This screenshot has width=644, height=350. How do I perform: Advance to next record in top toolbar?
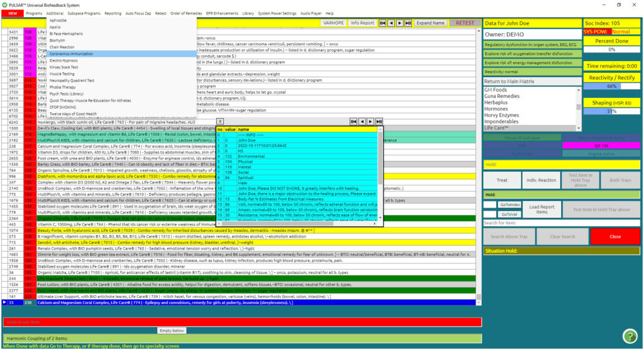(x=399, y=23)
